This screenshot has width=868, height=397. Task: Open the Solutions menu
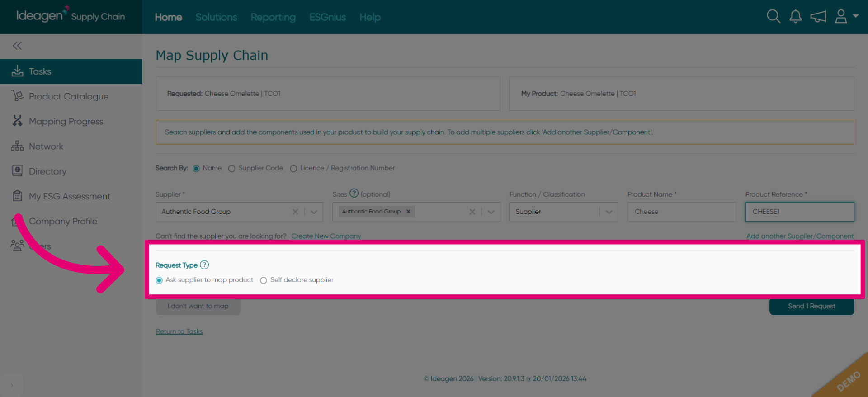pyautogui.click(x=216, y=17)
